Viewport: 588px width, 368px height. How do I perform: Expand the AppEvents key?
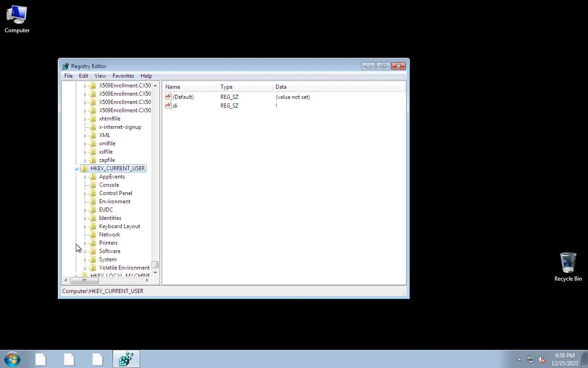pos(85,177)
